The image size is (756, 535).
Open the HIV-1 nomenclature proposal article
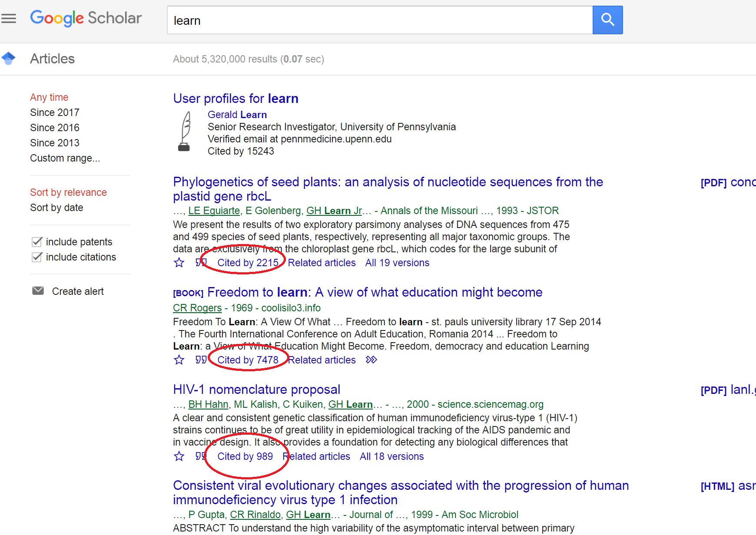(x=256, y=390)
